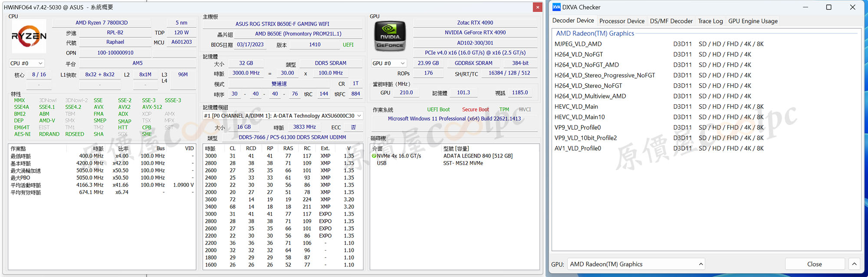Click the 120 W TDP value

point(181,33)
